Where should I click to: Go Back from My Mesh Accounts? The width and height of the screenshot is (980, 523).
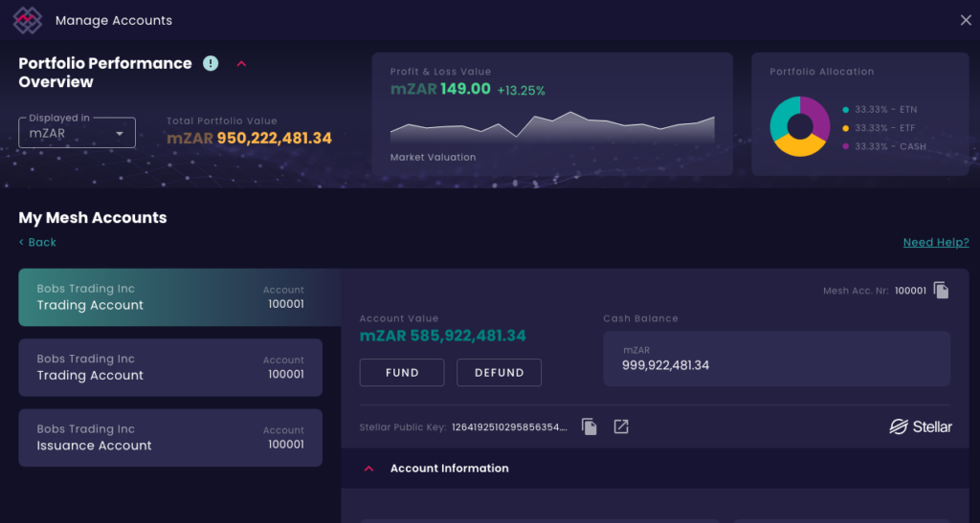(37, 242)
